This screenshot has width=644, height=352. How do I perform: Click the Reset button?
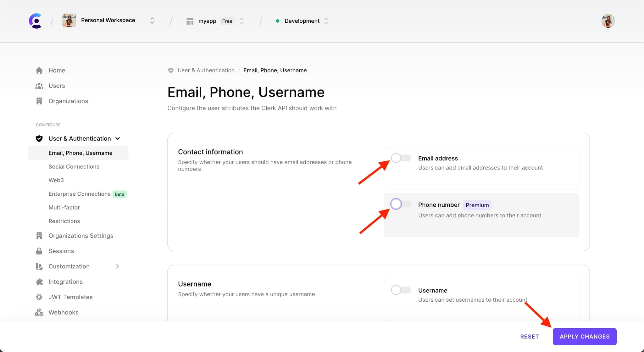pos(530,336)
